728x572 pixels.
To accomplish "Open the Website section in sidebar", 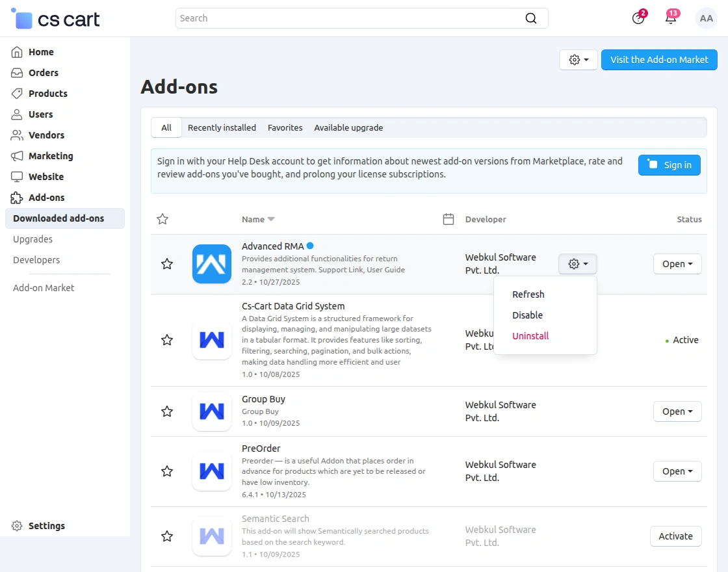I will (x=45, y=176).
